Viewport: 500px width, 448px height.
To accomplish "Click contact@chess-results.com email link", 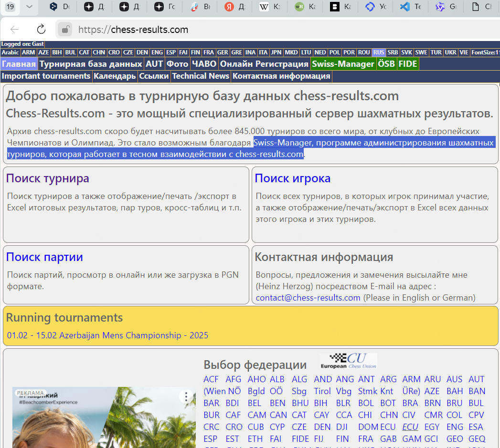I will (x=308, y=298).
